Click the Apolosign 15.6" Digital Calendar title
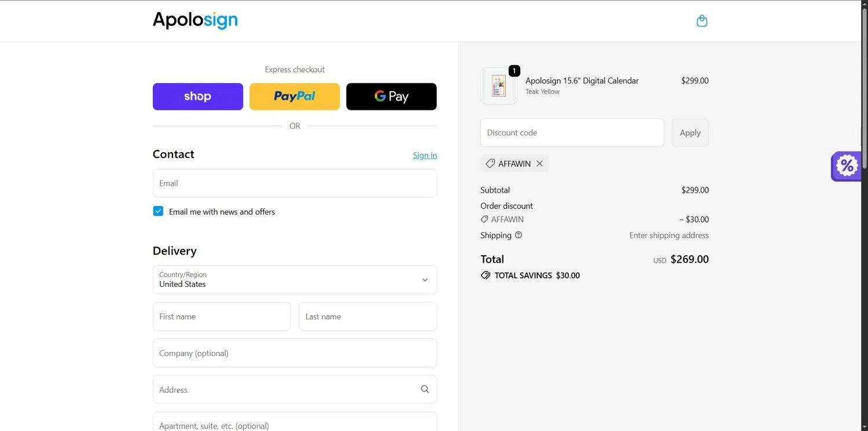The image size is (868, 431). 582,80
